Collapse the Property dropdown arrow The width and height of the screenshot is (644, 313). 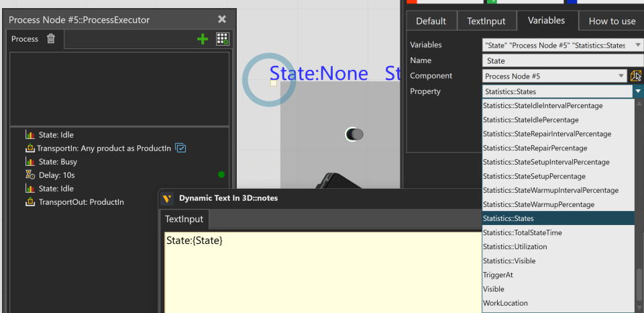click(637, 91)
